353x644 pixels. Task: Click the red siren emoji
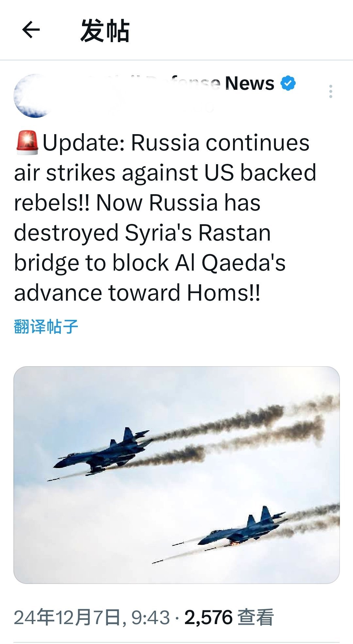27,143
